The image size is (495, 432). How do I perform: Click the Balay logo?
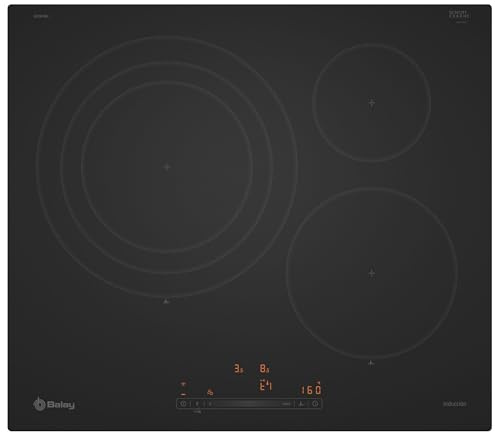click(x=54, y=404)
